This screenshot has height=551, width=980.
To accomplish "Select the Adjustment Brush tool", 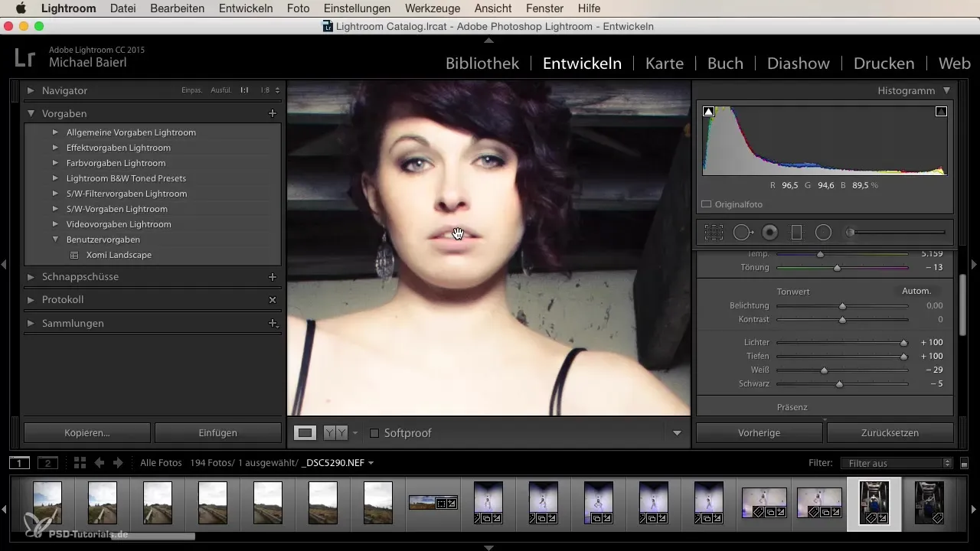I will (x=896, y=233).
